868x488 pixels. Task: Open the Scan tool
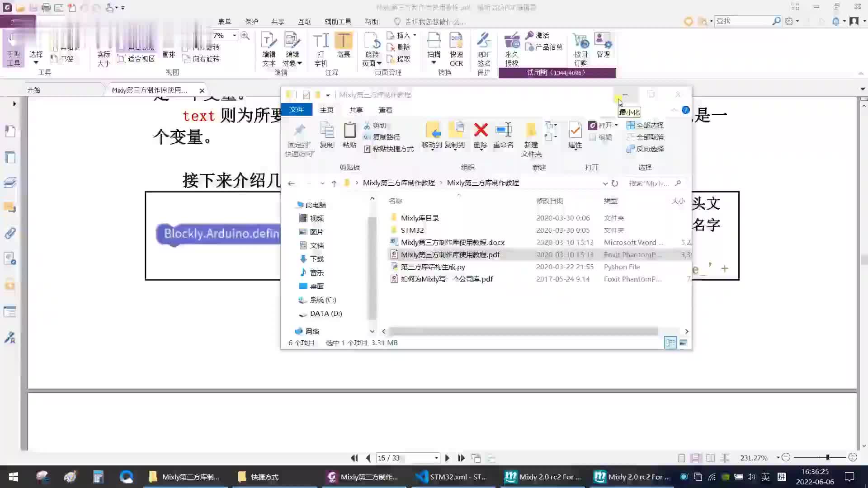[434, 48]
